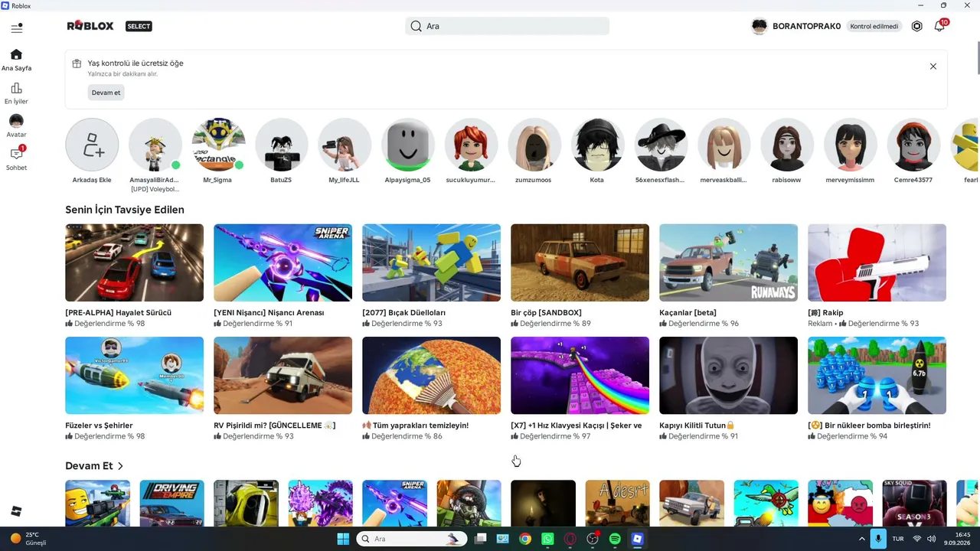Open Nişancı Arenası game thumbnail
This screenshot has width=980, height=551.
(283, 262)
